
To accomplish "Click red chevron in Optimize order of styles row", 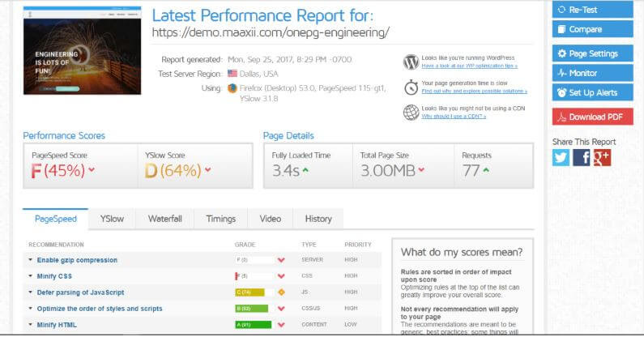I will tap(281, 309).
